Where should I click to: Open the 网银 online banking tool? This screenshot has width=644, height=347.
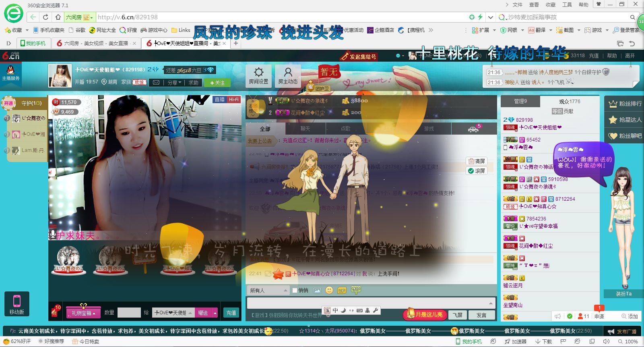coord(509,30)
